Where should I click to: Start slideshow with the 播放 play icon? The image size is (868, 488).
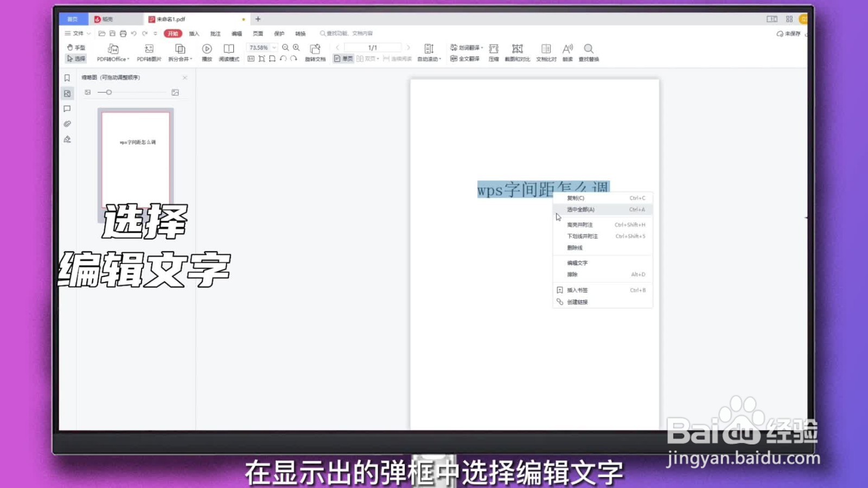pyautogui.click(x=206, y=53)
